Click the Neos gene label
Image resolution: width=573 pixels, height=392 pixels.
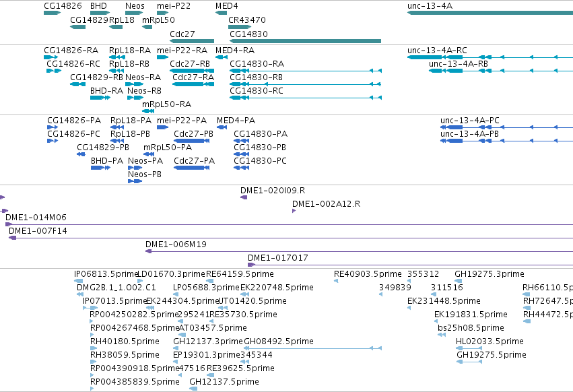135,6
